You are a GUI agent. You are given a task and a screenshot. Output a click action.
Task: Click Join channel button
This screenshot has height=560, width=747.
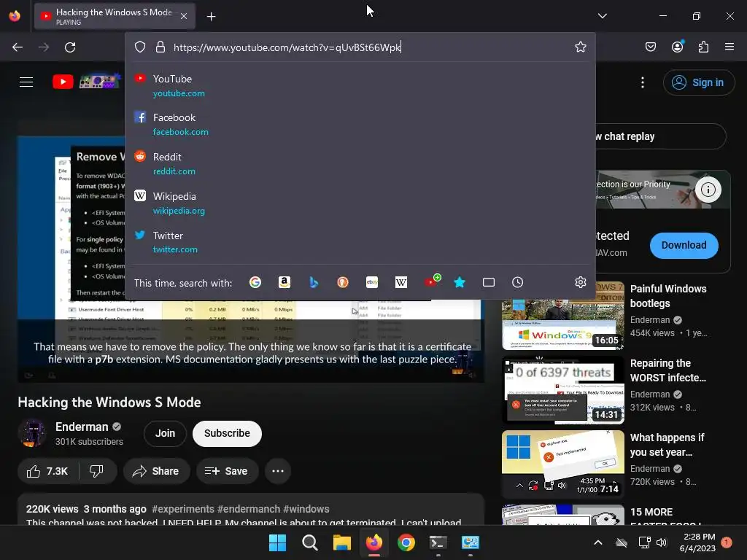(165, 433)
